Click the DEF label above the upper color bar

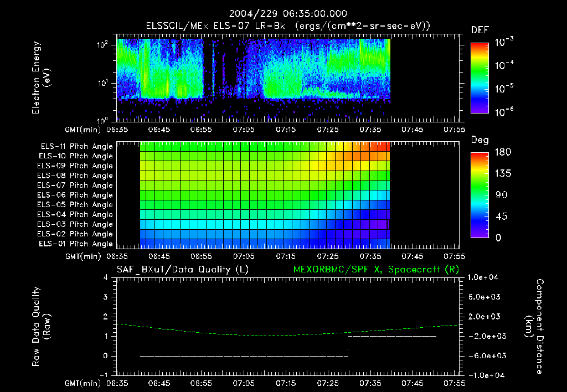click(x=480, y=30)
